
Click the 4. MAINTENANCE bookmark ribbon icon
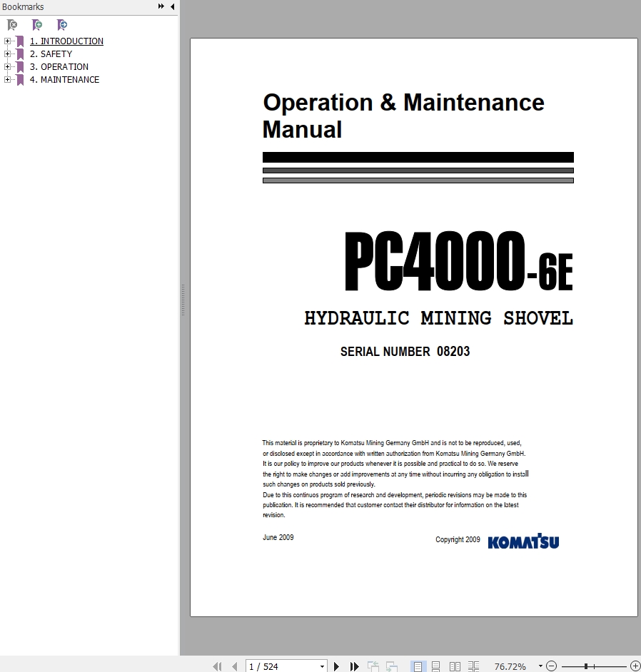20,80
